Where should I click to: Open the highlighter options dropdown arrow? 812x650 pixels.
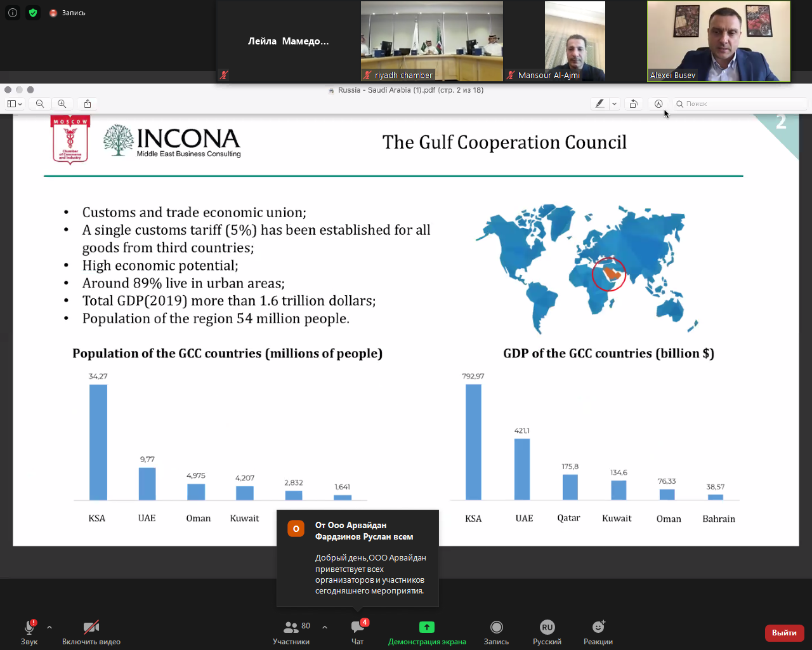(614, 103)
